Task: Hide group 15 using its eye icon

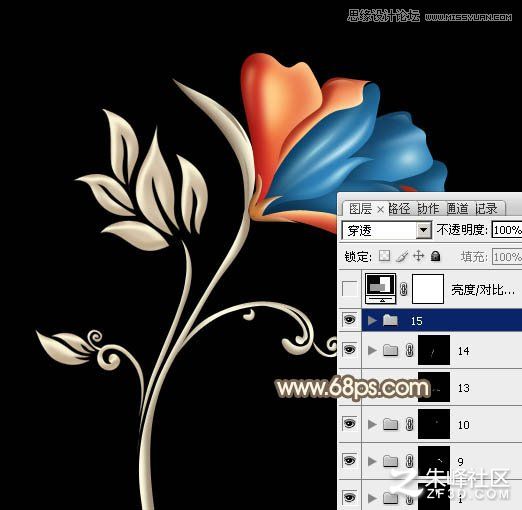Action: coord(349,320)
